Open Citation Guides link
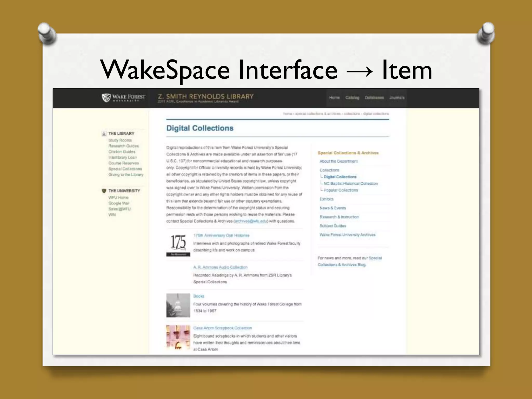The height and width of the screenshot is (399, 532). tap(122, 152)
